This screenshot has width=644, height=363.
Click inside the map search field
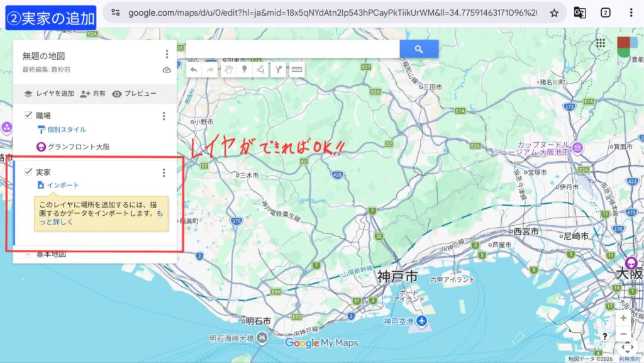292,49
